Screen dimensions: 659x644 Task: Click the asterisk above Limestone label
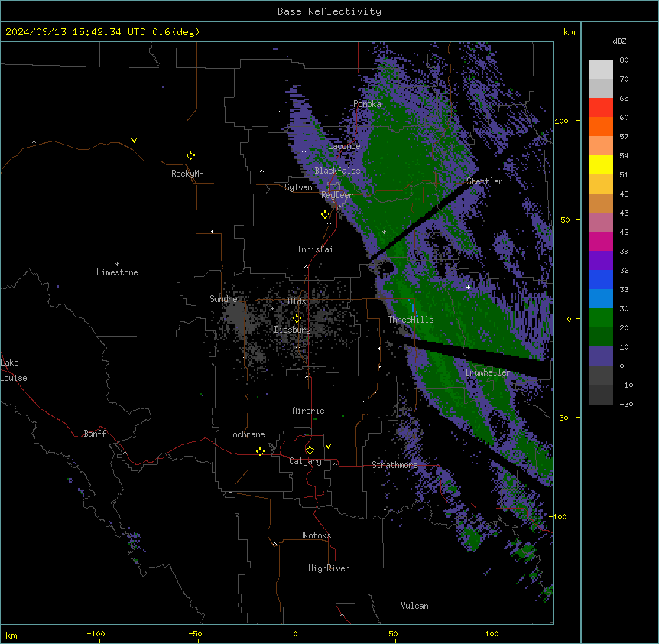117,265
